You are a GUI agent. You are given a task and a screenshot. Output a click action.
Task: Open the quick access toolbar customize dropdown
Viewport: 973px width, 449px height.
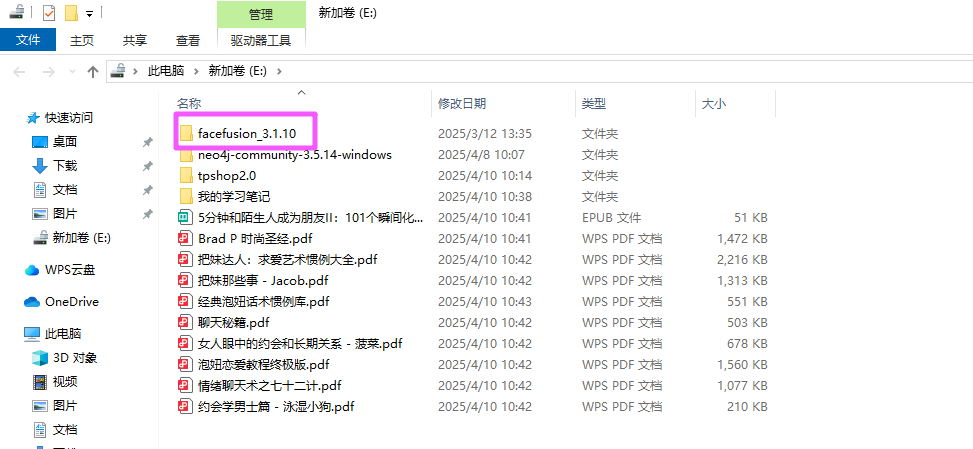point(90,13)
